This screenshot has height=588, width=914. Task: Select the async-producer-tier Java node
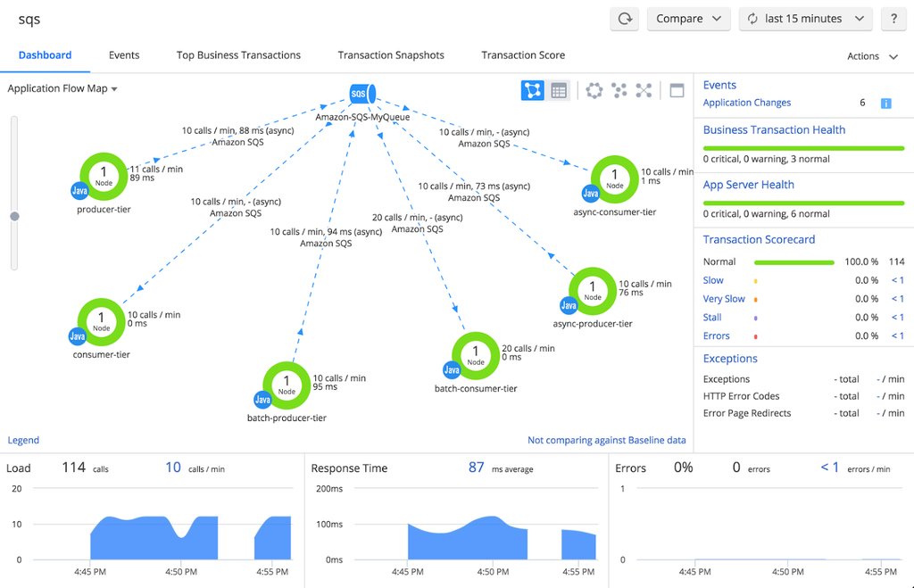click(x=592, y=290)
